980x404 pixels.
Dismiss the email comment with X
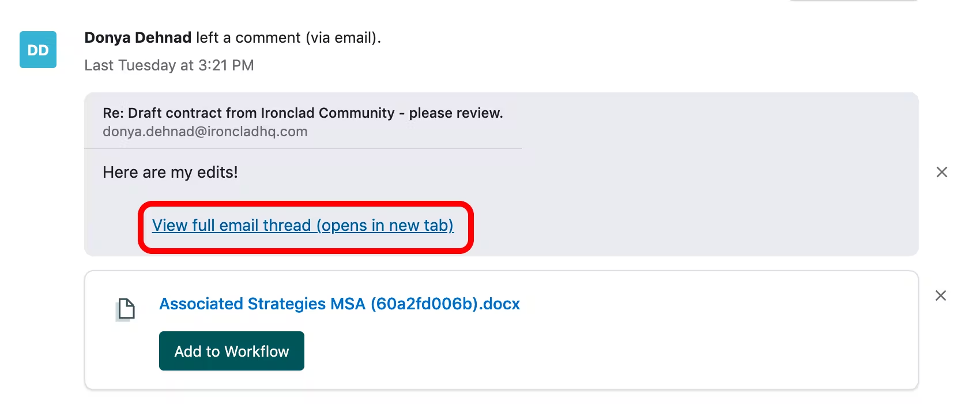pyautogui.click(x=942, y=172)
